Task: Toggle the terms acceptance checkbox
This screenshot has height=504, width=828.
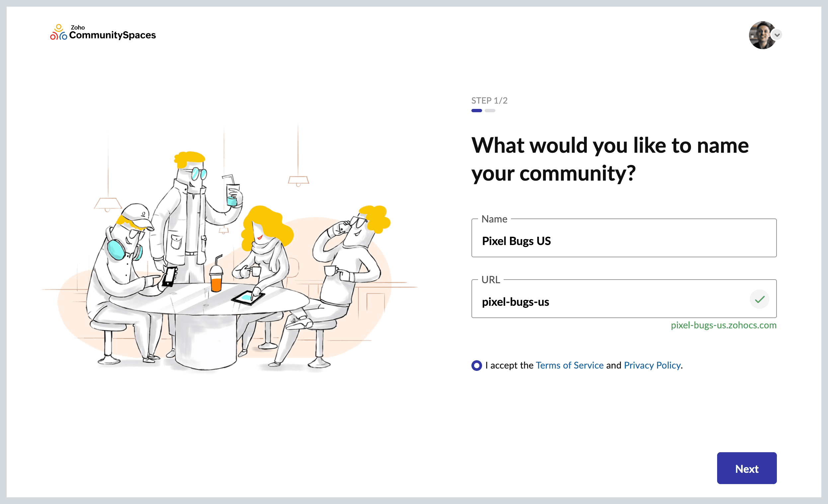Action: pyautogui.click(x=476, y=365)
